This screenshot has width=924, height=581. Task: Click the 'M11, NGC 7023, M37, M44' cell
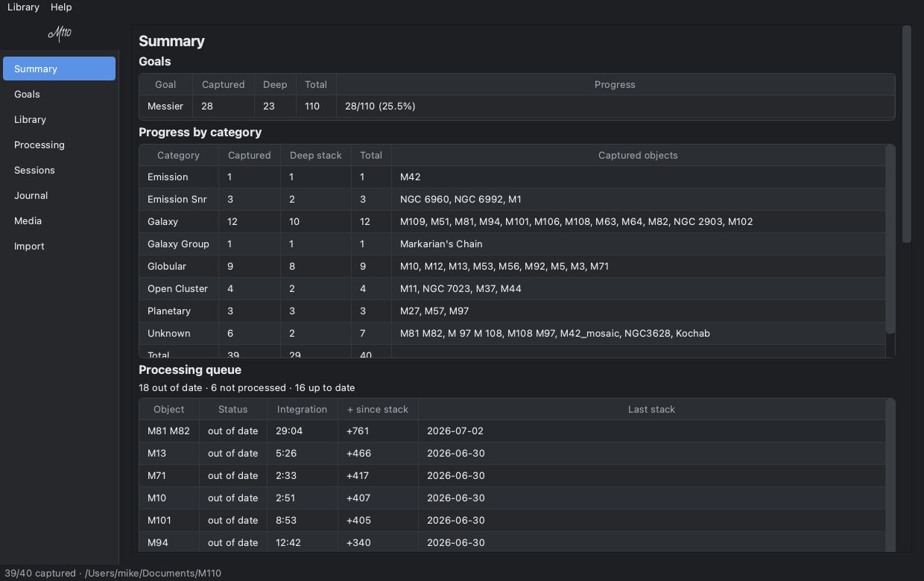point(638,288)
